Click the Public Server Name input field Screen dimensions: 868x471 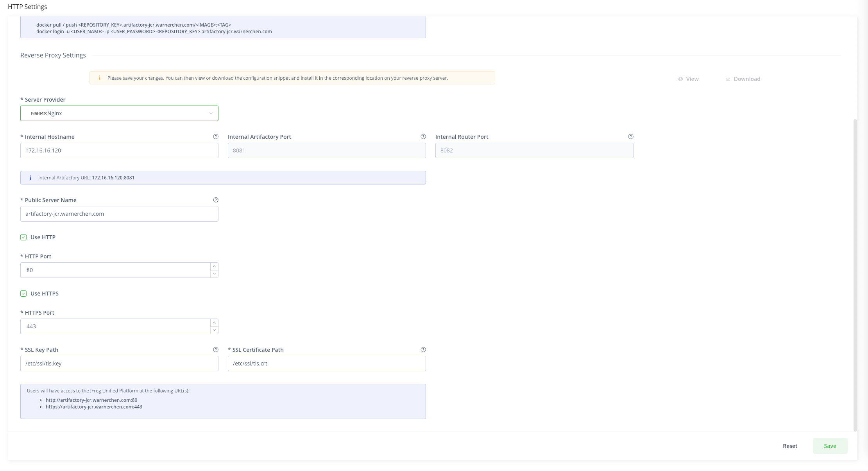[x=119, y=214]
